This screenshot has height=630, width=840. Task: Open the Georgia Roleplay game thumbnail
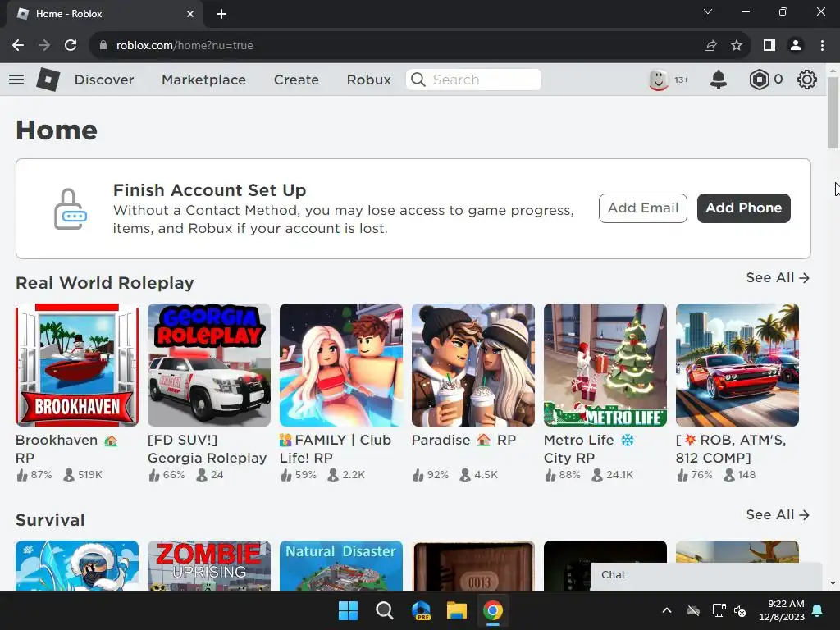click(x=209, y=365)
